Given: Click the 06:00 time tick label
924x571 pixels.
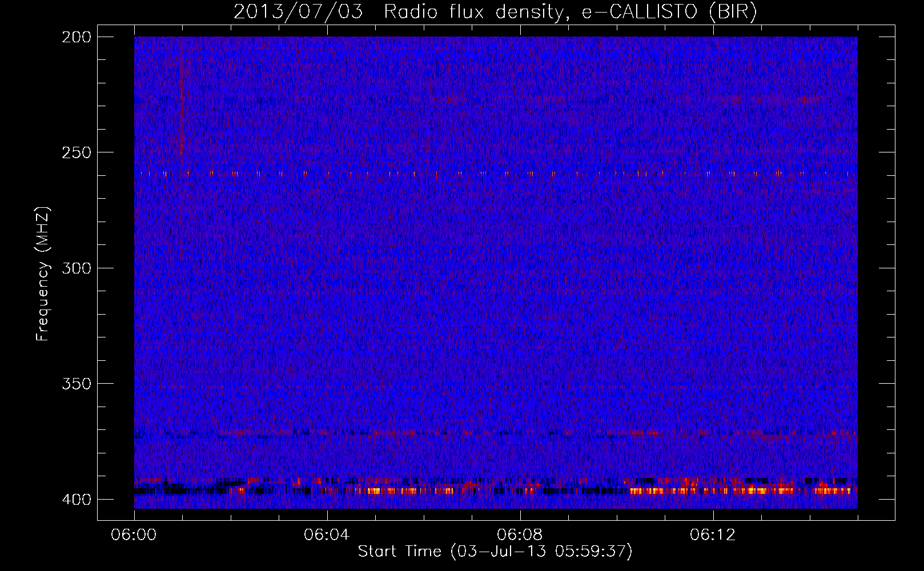Looking at the screenshot, I should click(134, 535).
